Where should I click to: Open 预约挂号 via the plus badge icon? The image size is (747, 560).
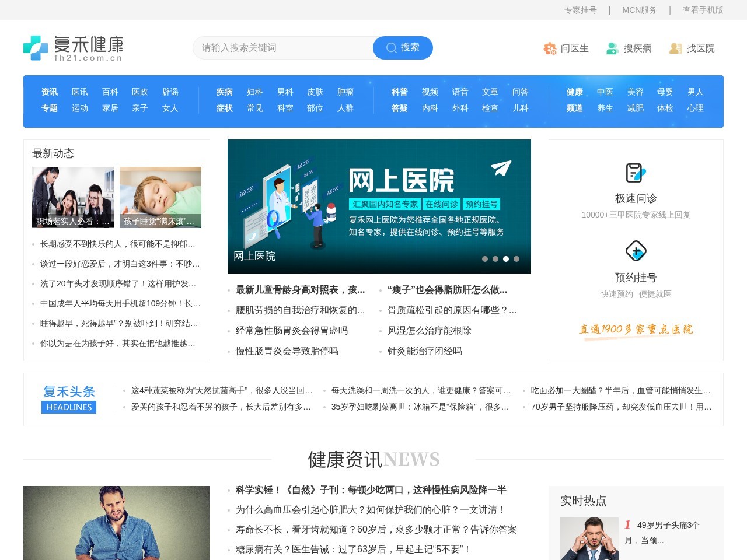636,252
